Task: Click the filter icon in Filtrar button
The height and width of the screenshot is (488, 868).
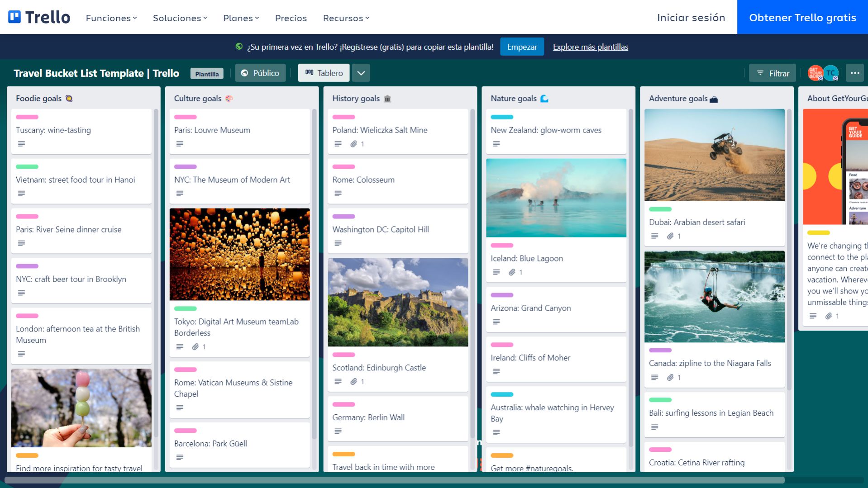Action: tap(760, 73)
